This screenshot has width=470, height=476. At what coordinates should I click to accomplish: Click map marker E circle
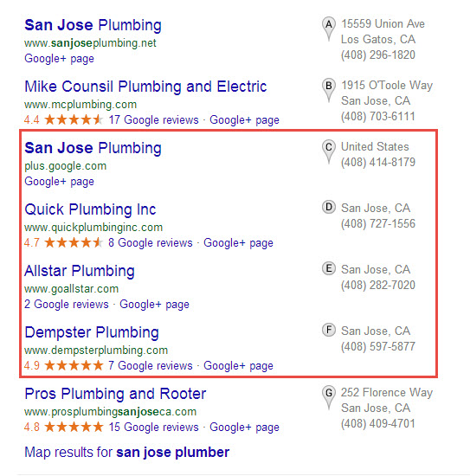(329, 268)
